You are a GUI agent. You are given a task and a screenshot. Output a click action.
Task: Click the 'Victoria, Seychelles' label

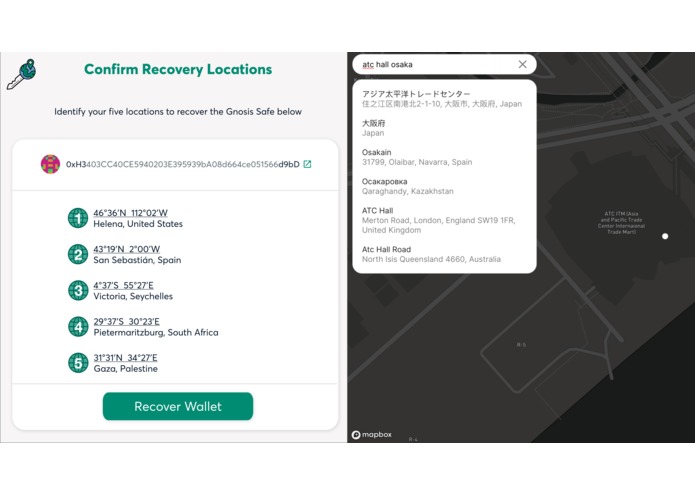(133, 296)
